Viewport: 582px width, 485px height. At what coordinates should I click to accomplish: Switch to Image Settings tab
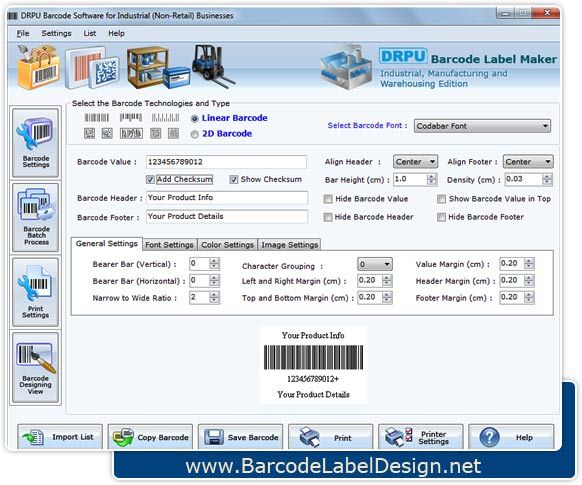[290, 245]
